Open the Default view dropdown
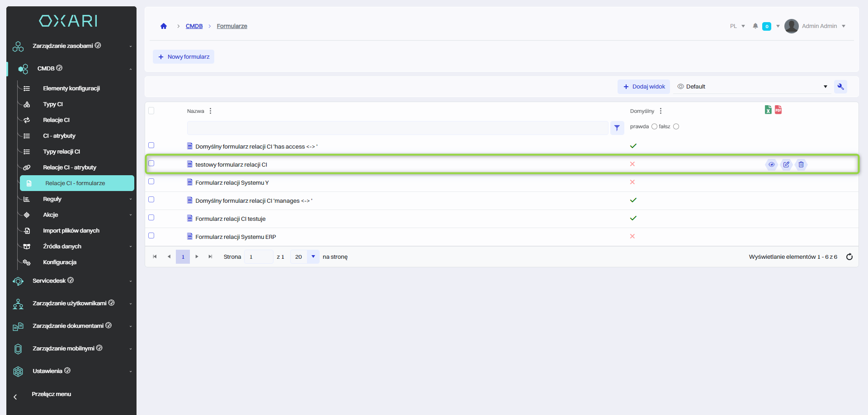Image resolution: width=868 pixels, height=415 pixels. click(752, 87)
